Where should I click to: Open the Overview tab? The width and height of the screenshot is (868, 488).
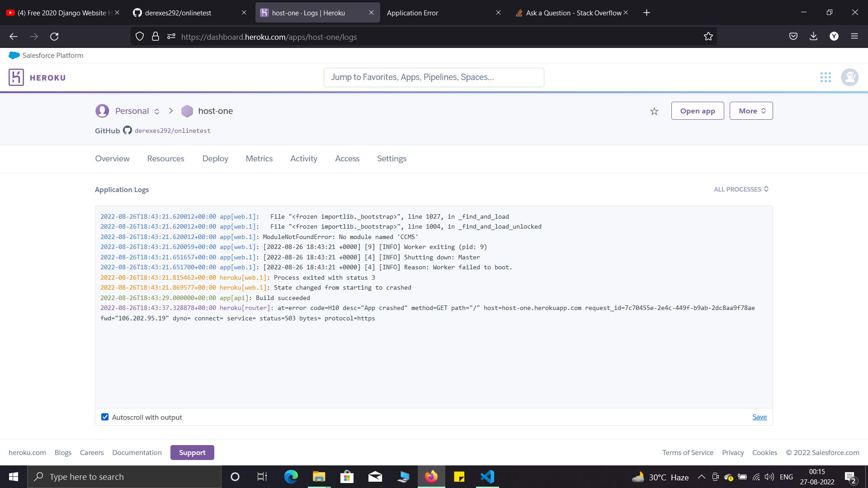[x=112, y=159]
